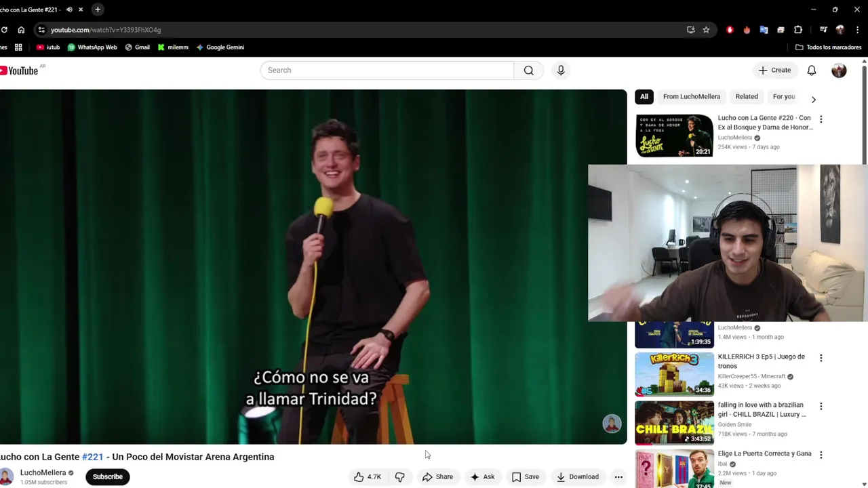Viewport: 868px width, 488px height.
Task: Select the Related filter chip
Action: [747, 96]
